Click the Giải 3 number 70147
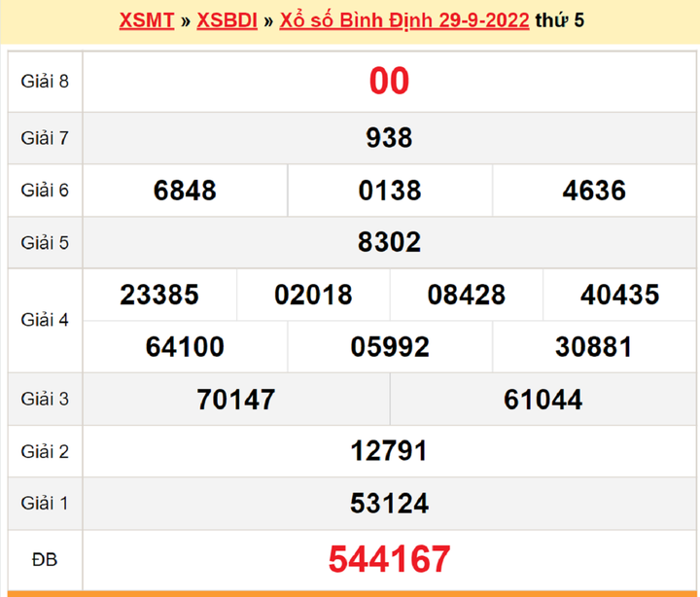This screenshot has width=700, height=597. pos(235,399)
